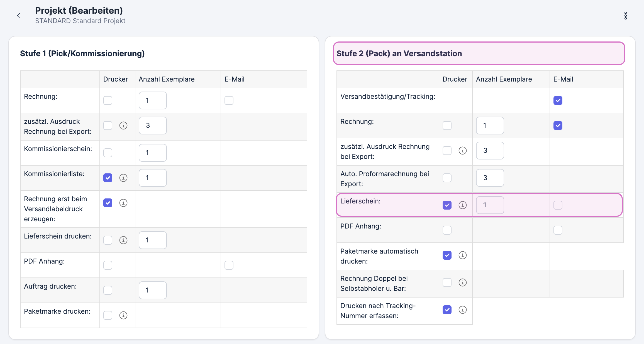This screenshot has width=644, height=344.
Task: Click info icon for Rechnung Doppel bei Selbstabholer
Action: click(463, 282)
